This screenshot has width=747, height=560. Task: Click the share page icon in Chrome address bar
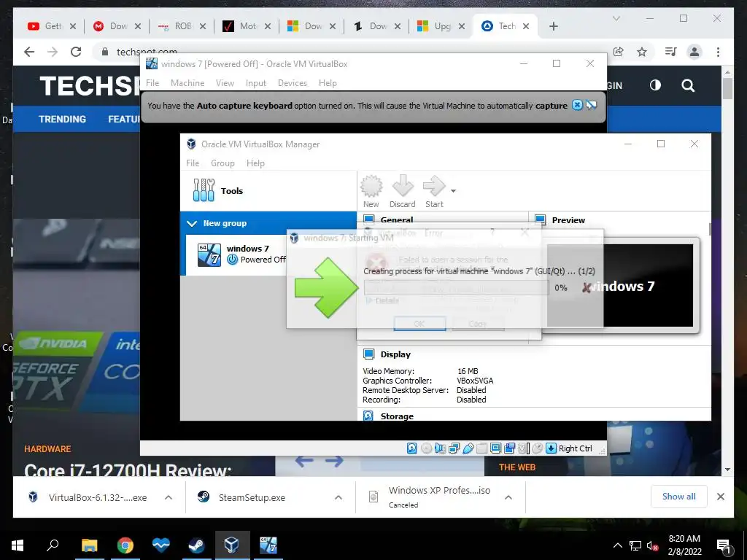pyautogui.click(x=619, y=52)
